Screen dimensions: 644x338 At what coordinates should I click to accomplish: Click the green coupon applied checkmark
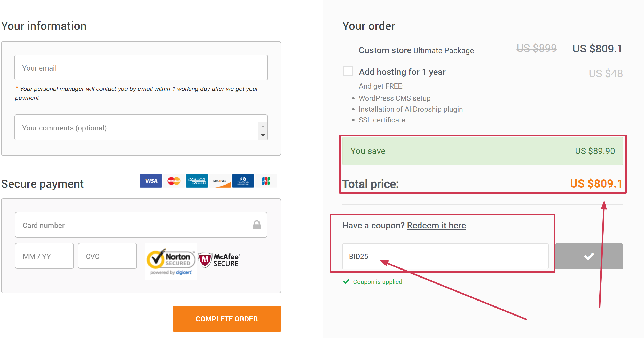click(346, 282)
